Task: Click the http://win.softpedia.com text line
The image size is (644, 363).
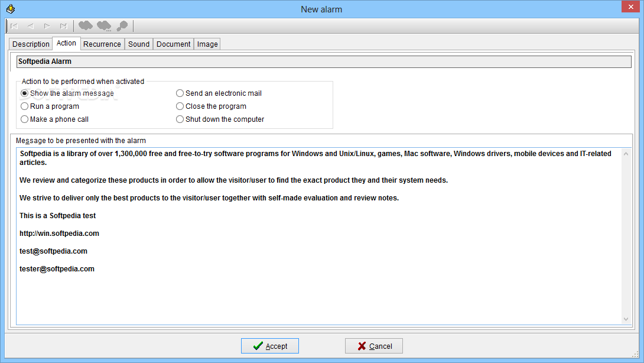Action: click(x=59, y=234)
